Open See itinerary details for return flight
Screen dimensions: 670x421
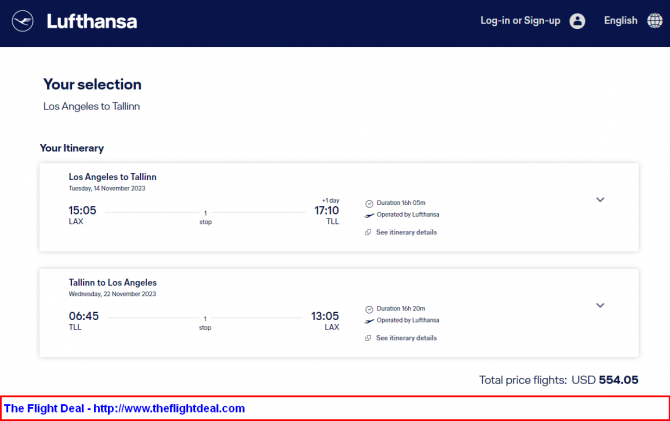click(406, 338)
